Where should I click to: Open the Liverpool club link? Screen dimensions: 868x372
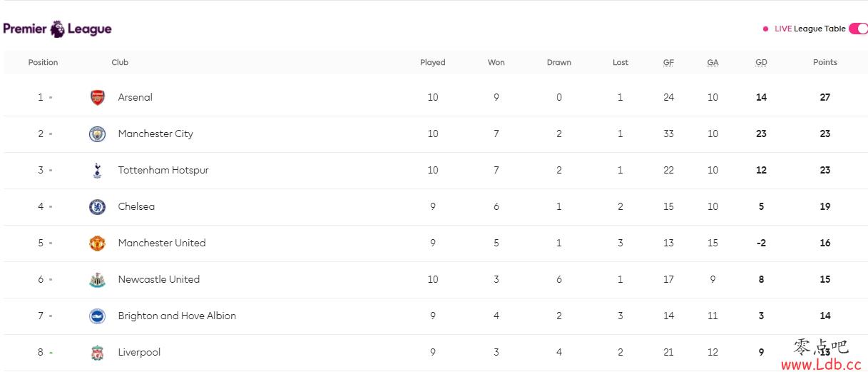pos(139,352)
